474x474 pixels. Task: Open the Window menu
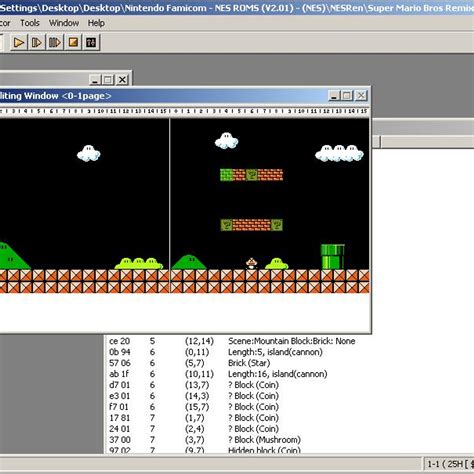(64, 23)
